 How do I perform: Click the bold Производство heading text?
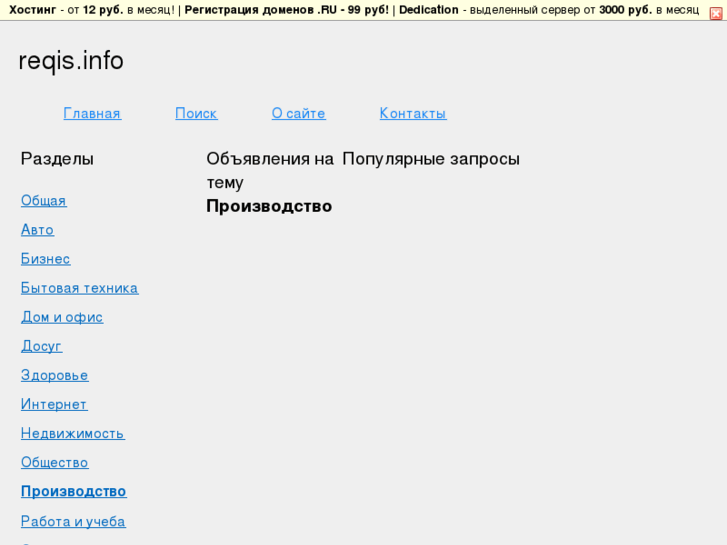(269, 206)
